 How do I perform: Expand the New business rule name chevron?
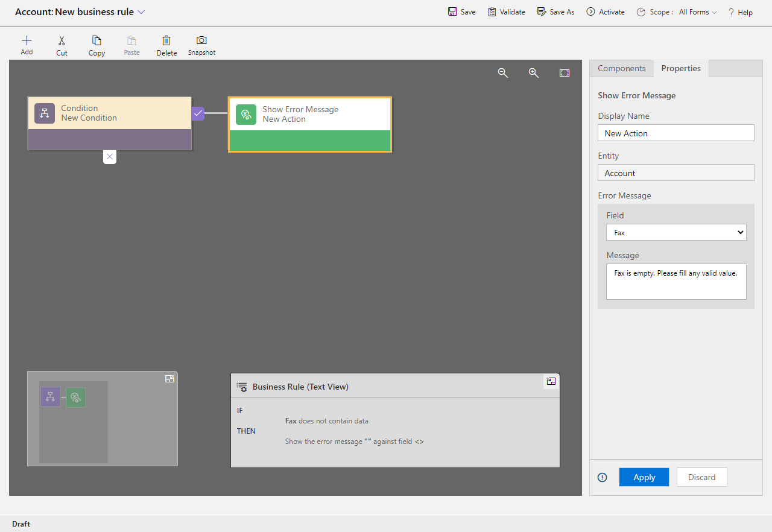(141, 11)
